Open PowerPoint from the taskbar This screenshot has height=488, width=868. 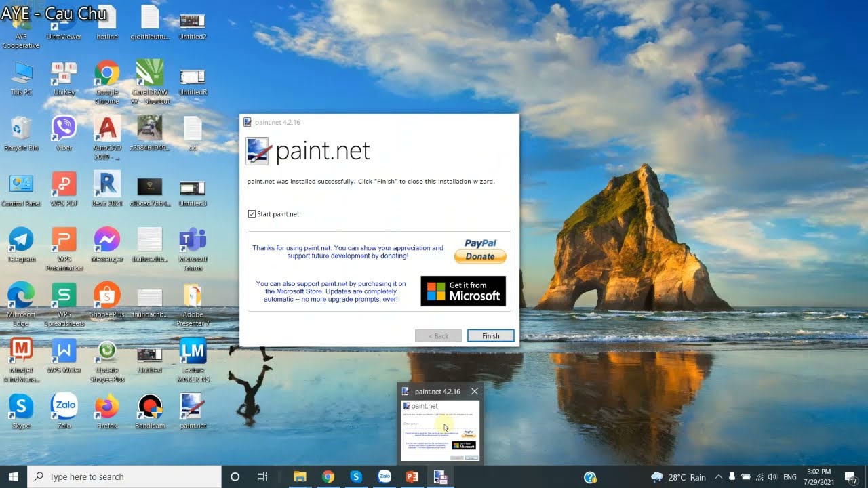(412, 476)
